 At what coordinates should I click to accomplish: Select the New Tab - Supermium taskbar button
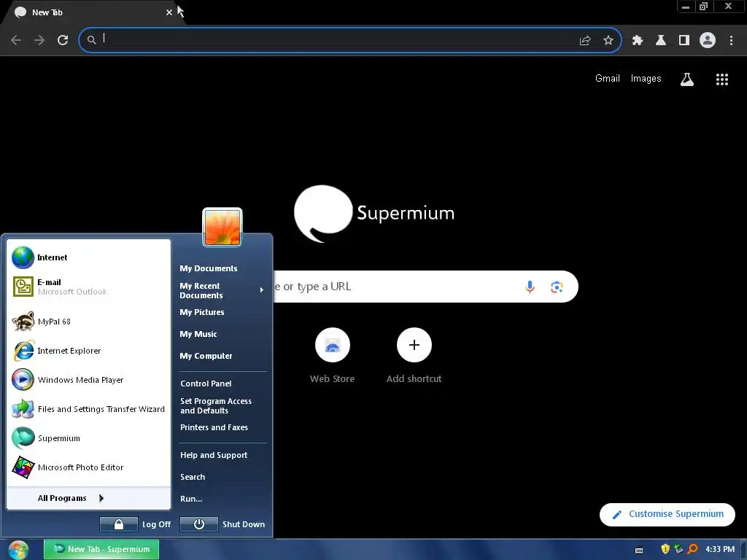[101, 549]
